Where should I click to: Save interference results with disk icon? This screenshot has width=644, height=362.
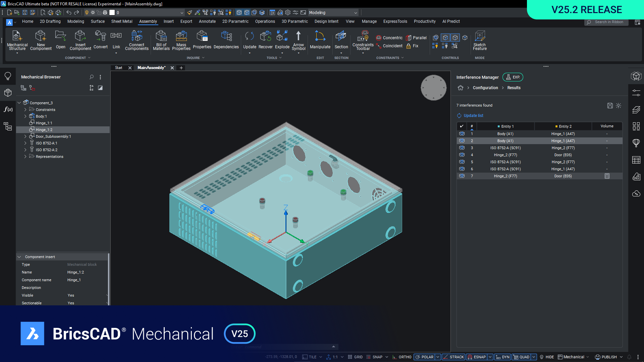(610, 106)
